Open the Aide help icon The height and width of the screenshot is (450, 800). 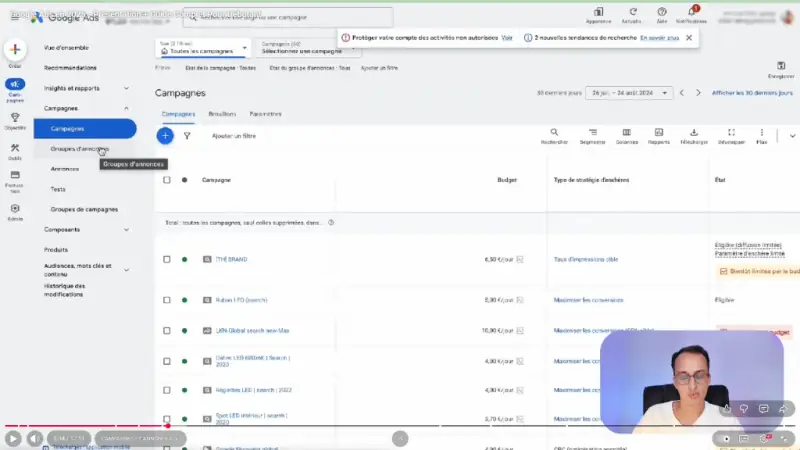click(662, 12)
